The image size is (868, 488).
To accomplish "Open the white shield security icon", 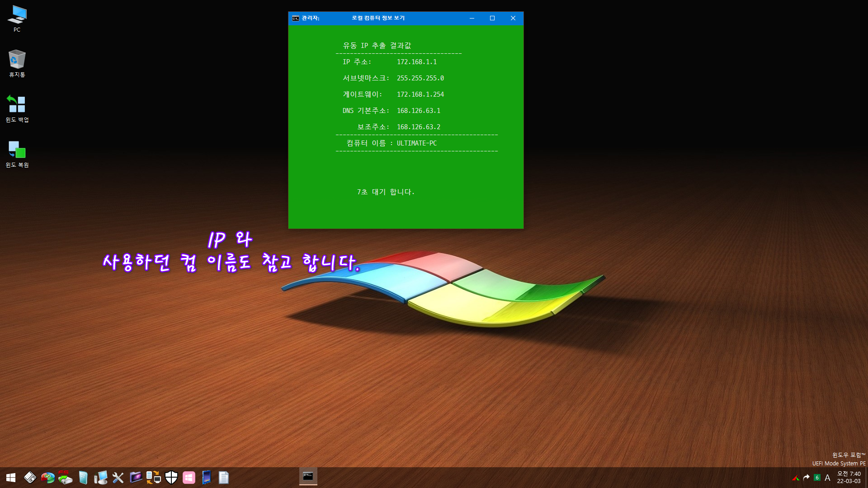I will point(171,478).
